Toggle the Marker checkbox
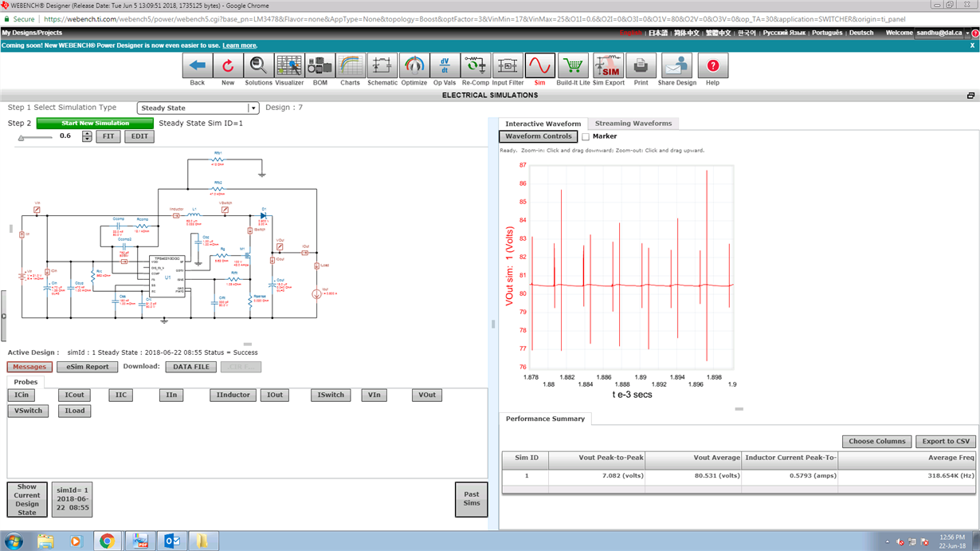Image resolution: width=980 pixels, height=551 pixels. tap(586, 137)
